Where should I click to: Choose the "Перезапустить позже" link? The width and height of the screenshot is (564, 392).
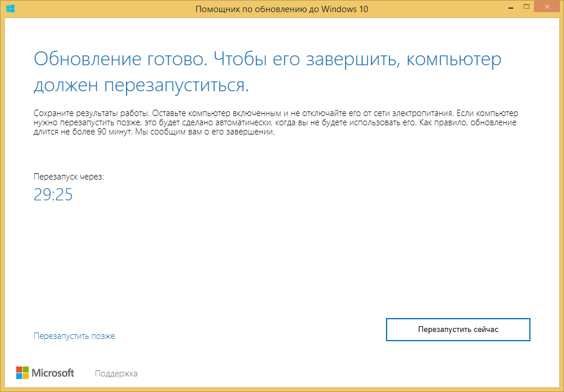pyautogui.click(x=74, y=336)
